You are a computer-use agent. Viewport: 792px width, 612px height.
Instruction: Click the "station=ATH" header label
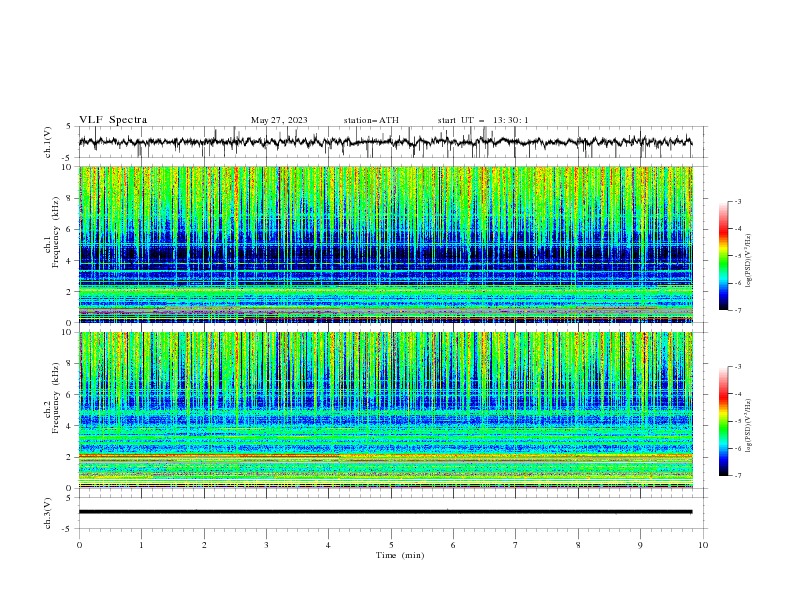tap(371, 120)
